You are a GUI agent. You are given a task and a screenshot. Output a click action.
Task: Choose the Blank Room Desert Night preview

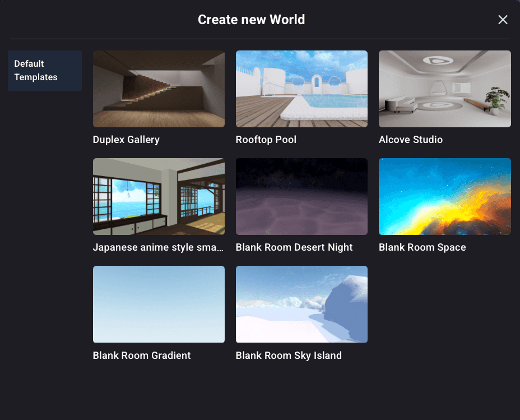[301, 196]
